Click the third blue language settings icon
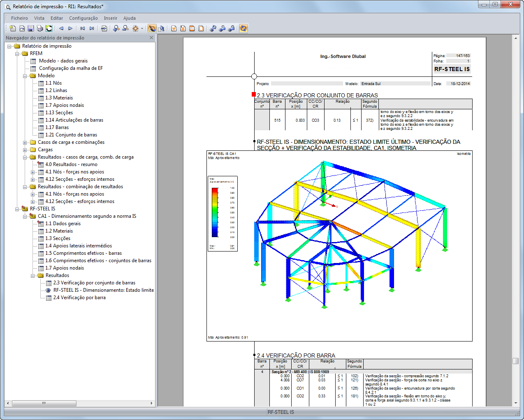The height and width of the screenshot is (420, 524). coord(231,28)
